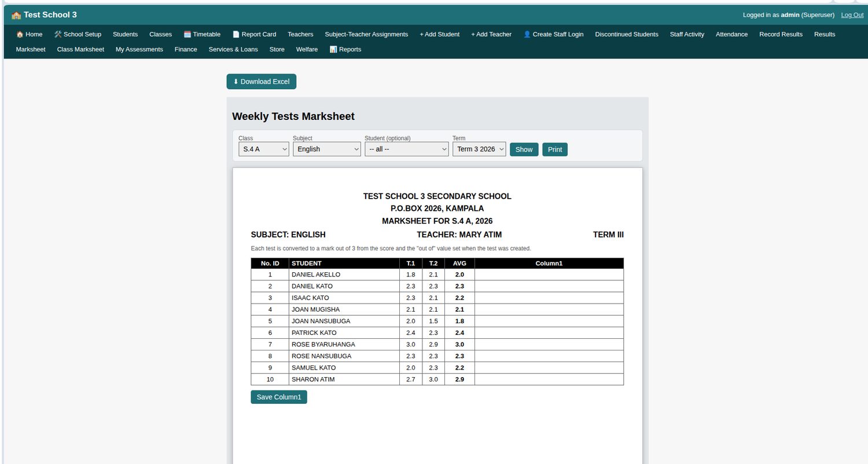Viewport: 868px width, 464px height.
Task: Open Discontinued Students list
Action: [x=627, y=34]
